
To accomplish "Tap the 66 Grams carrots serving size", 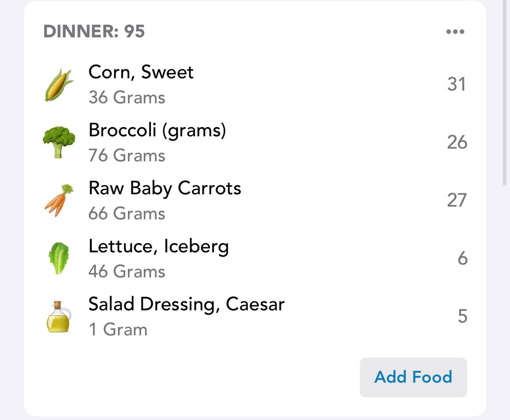I will [127, 213].
